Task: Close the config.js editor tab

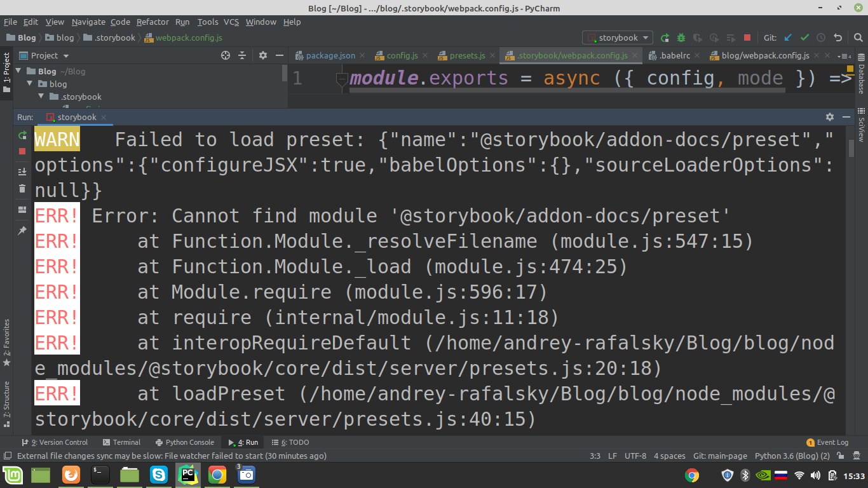Action: click(x=424, y=56)
